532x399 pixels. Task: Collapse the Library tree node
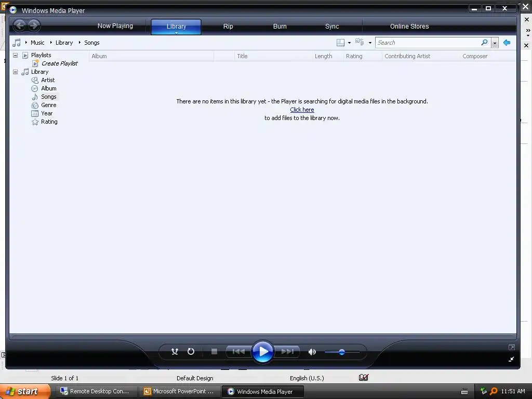pos(15,72)
